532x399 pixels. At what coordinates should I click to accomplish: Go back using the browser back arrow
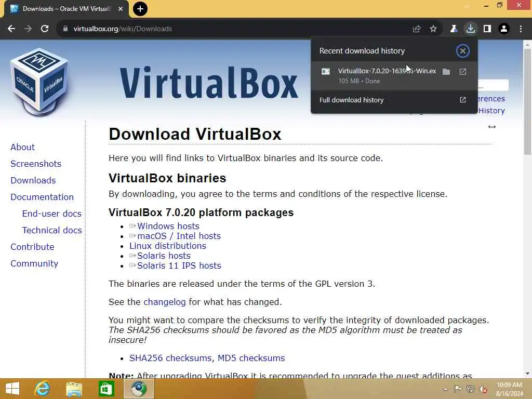[x=11, y=29]
